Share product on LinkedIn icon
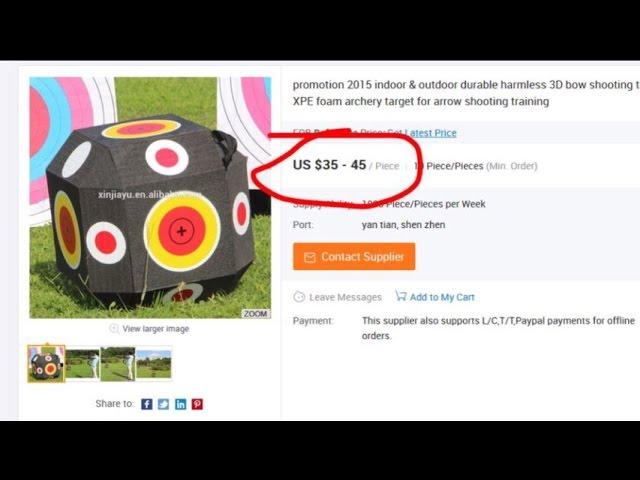The image size is (640, 480). 180,404
